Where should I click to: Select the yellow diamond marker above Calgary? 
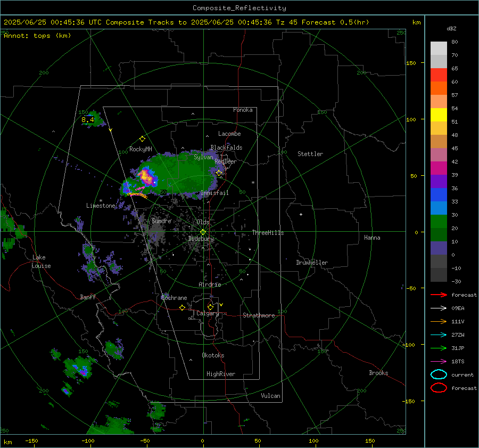coord(210,307)
